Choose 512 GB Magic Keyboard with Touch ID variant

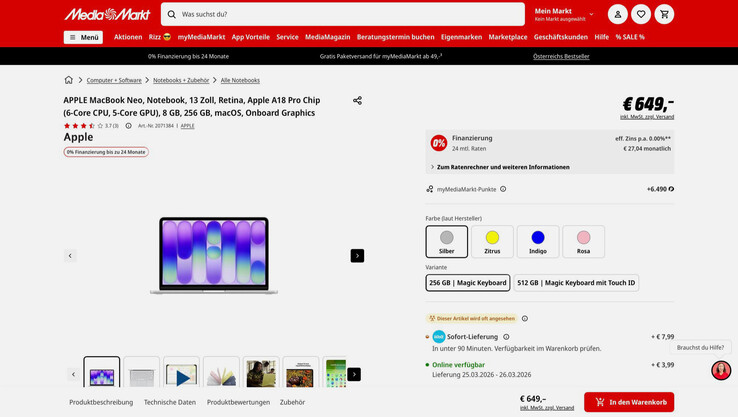(576, 283)
